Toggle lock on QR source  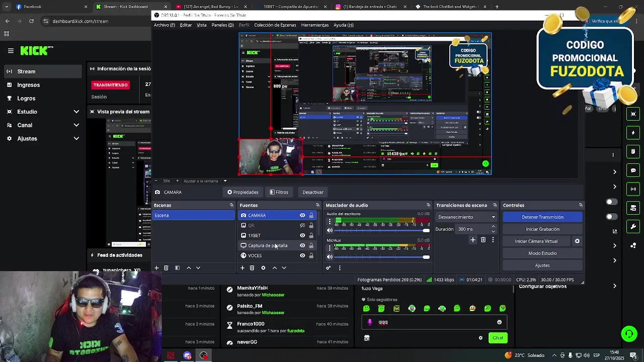tap(311, 225)
